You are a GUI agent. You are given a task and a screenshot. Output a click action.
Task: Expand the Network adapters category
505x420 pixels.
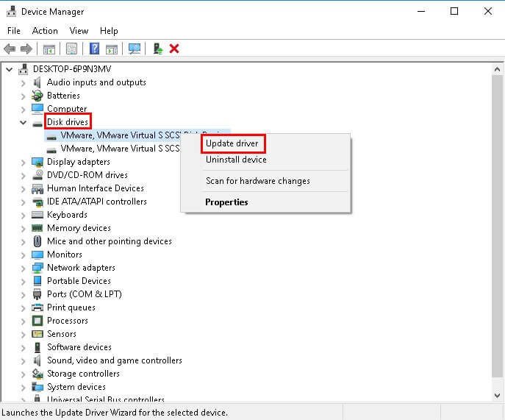point(23,268)
